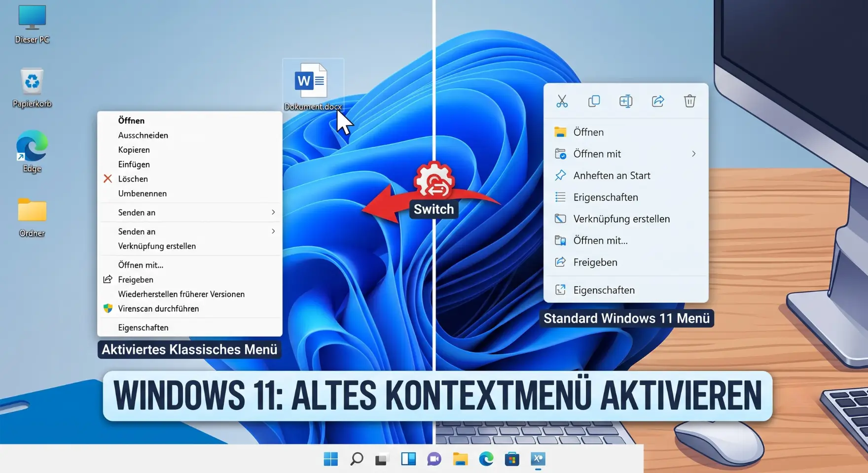Expand Senden an submenu directly above Verknüpfung erstellen
Screen dimensions: 868x473
[190, 232]
